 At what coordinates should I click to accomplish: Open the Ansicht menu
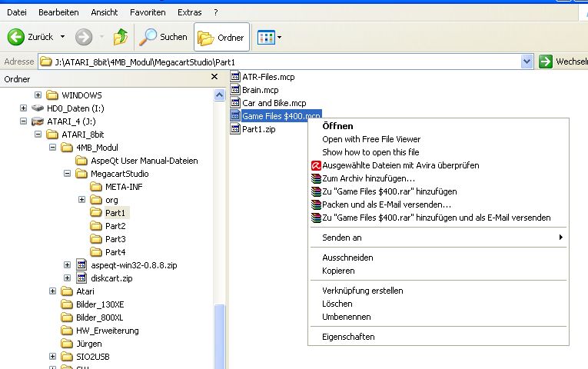[x=105, y=12]
